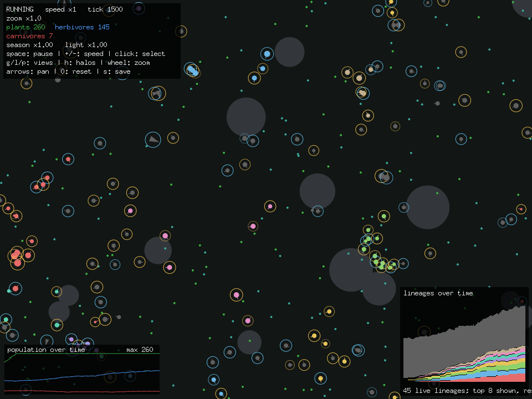The width and height of the screenshot is (532, 399).
Task: Click the 'tick 1500' counter
Action: point(105,9)
